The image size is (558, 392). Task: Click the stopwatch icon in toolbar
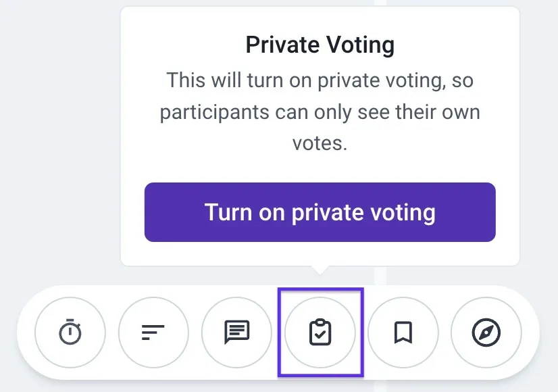(70, 333)
